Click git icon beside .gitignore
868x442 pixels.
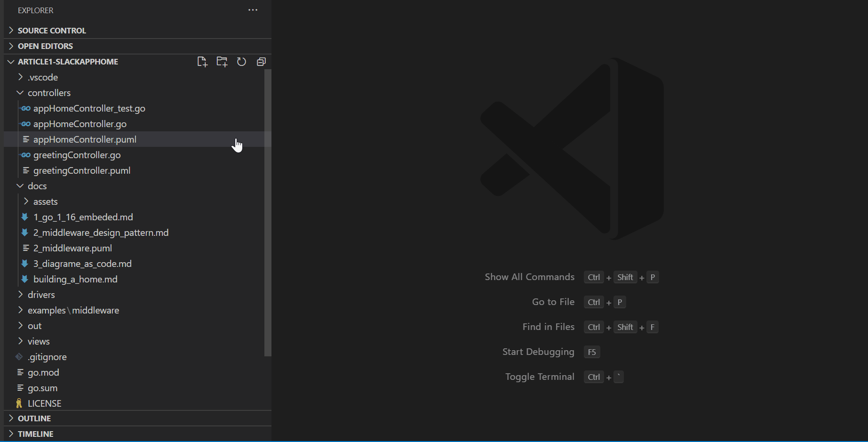(19, 357)
